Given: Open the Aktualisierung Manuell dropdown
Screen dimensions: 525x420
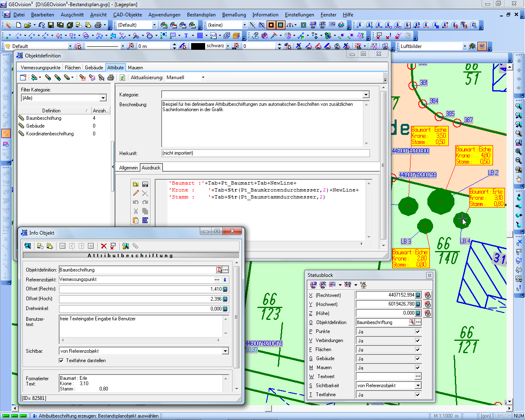Looking at the screenshot, I should pos(203,78).
